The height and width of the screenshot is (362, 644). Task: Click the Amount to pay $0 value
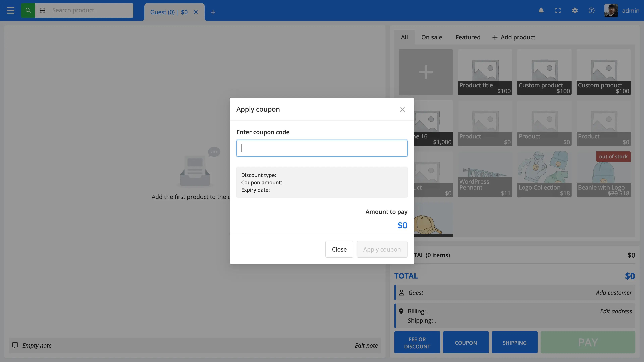click(x=402, y=225)
